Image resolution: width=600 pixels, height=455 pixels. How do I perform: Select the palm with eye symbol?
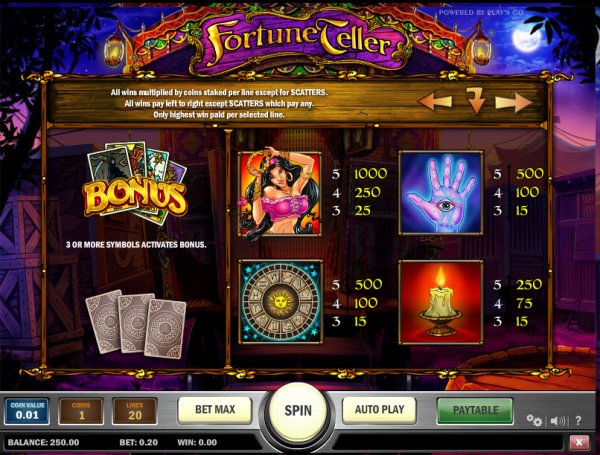pos(441,192)
